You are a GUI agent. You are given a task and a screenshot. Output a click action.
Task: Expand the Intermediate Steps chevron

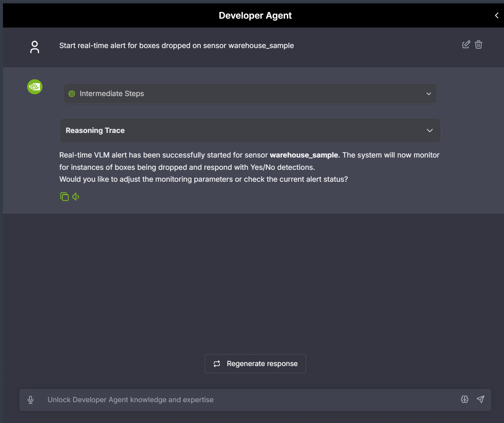pos(428,94)
